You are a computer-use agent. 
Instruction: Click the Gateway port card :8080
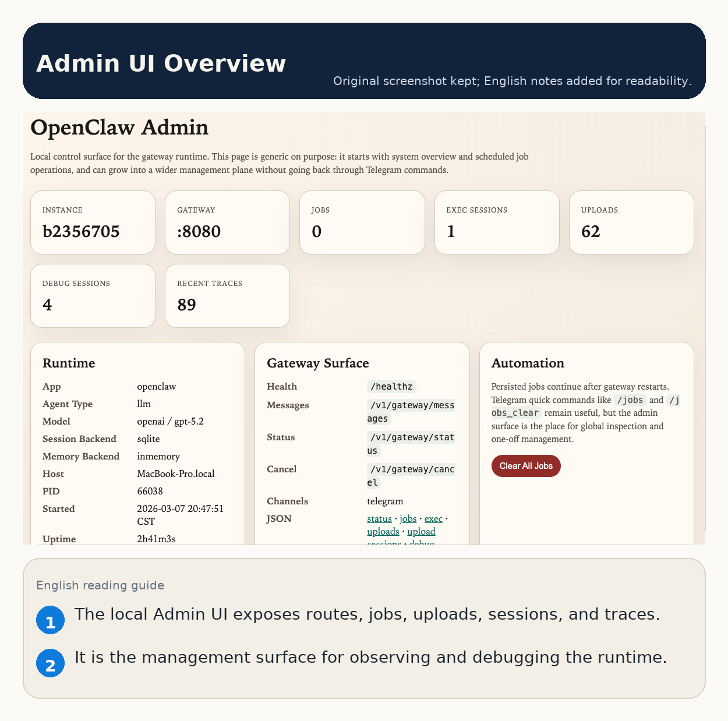(x=227, y=222)
